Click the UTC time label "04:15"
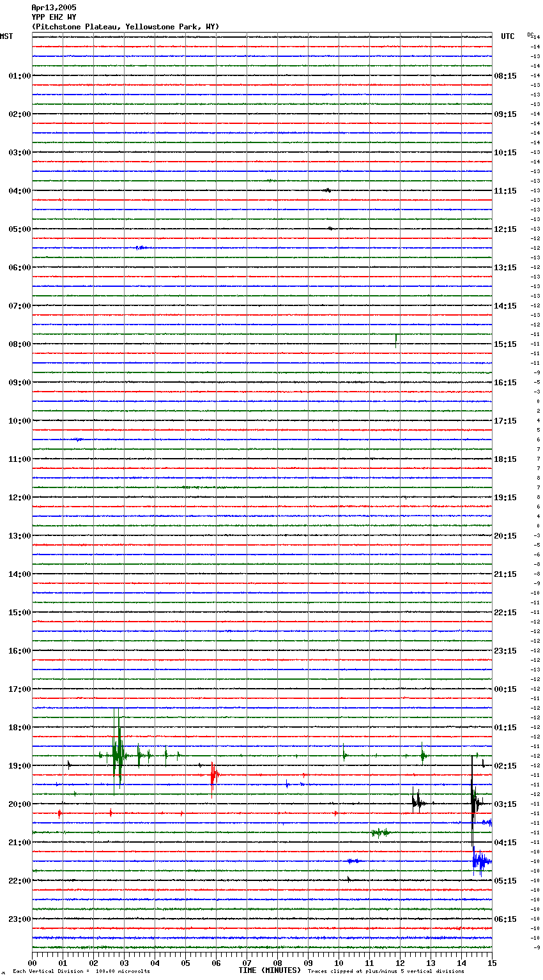The image size is (543, 980). [x=505, y=843]
